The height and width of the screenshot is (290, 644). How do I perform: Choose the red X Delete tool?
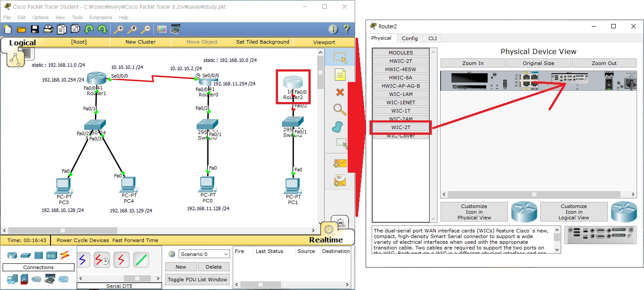pos(340,92)
